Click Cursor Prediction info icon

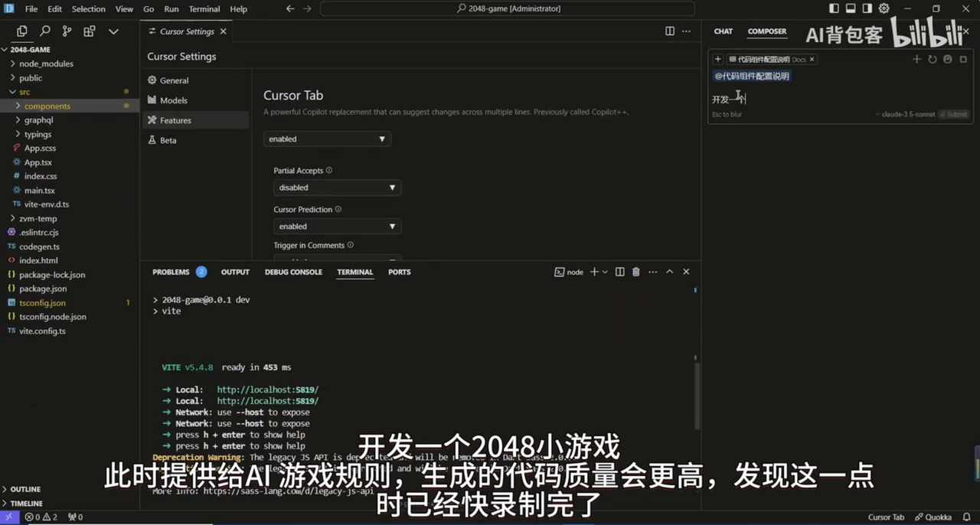(338, 209)
